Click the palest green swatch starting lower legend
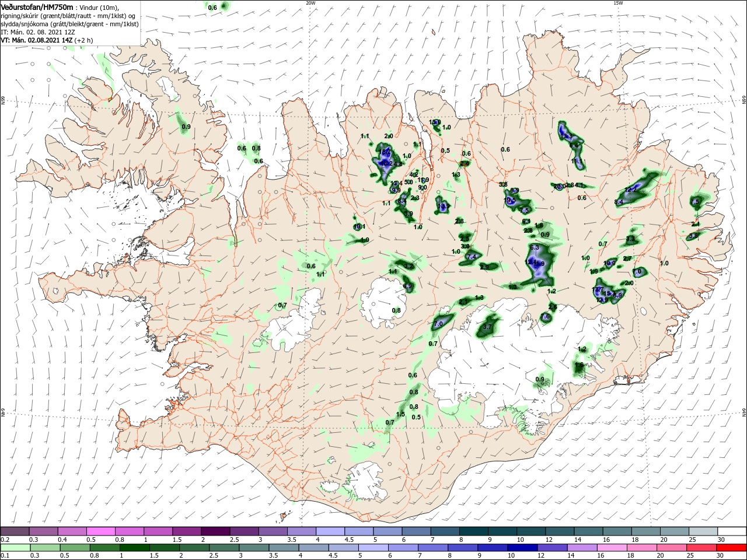The height and width of the screenshot is (560, 747). click(16, 548)
